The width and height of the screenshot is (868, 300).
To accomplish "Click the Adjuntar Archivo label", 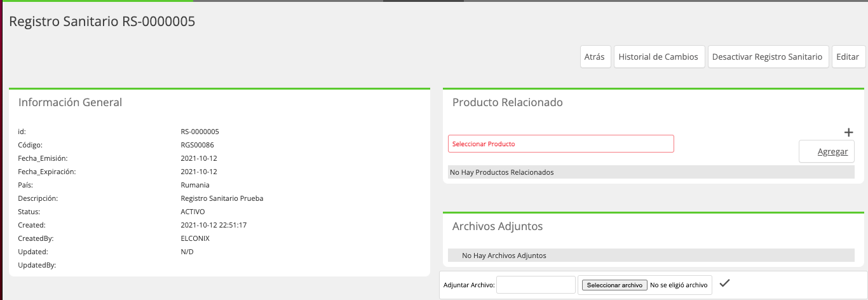I will (469, 285).
